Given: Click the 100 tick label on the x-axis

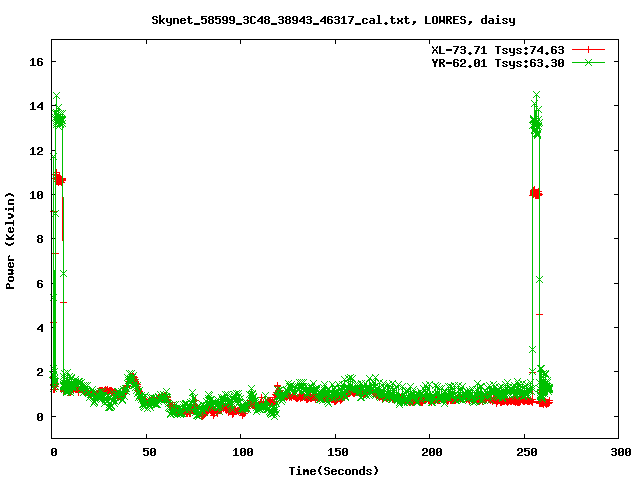Looking at the screenshot, I should [x=241, y=452].
